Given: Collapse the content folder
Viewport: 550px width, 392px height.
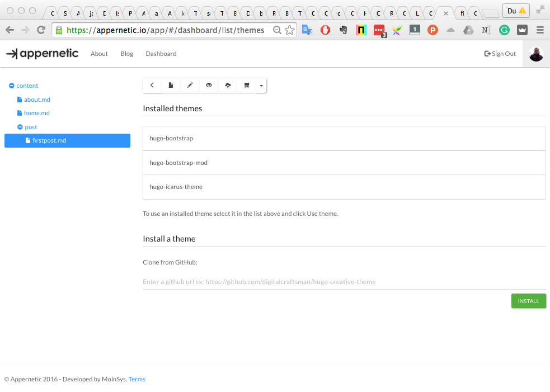Looking at the screenshot, I should 12,86.
